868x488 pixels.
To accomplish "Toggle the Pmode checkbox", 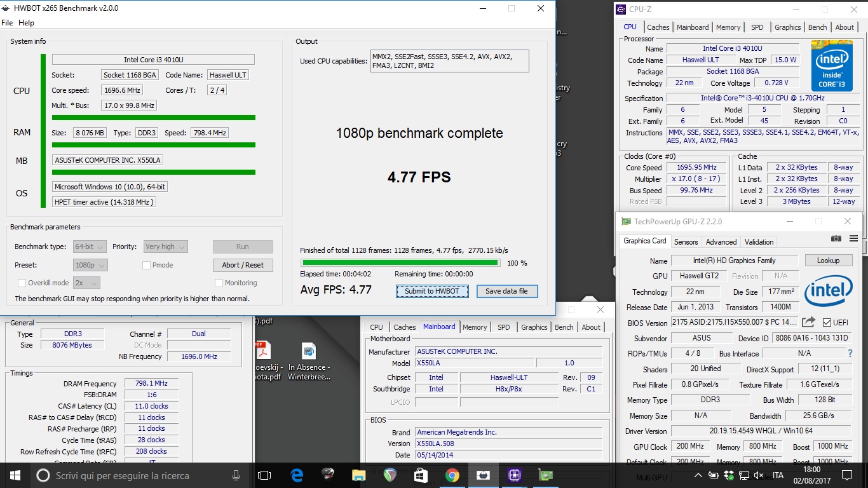I will (x=146, y=265).
